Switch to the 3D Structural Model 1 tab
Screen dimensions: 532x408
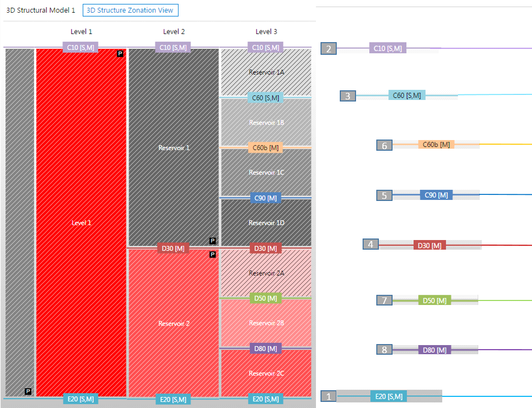(x=41, y=10)
